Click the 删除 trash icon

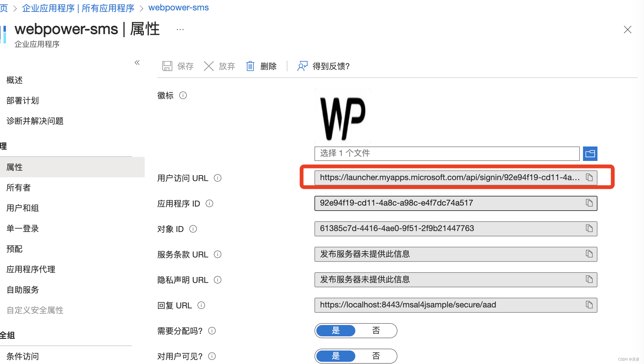pos(250,66)
